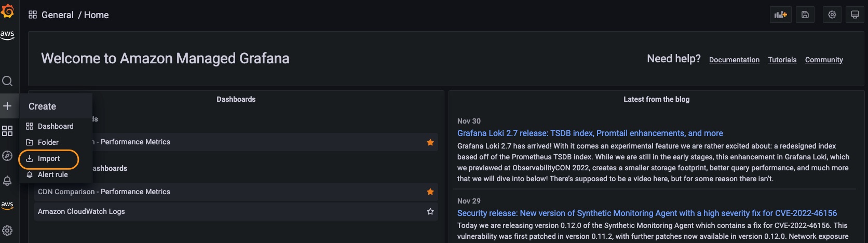The width and height of the screenshot is (868, 243).
Task: Click the Need help? text
Action: click(x=674, y=59)
